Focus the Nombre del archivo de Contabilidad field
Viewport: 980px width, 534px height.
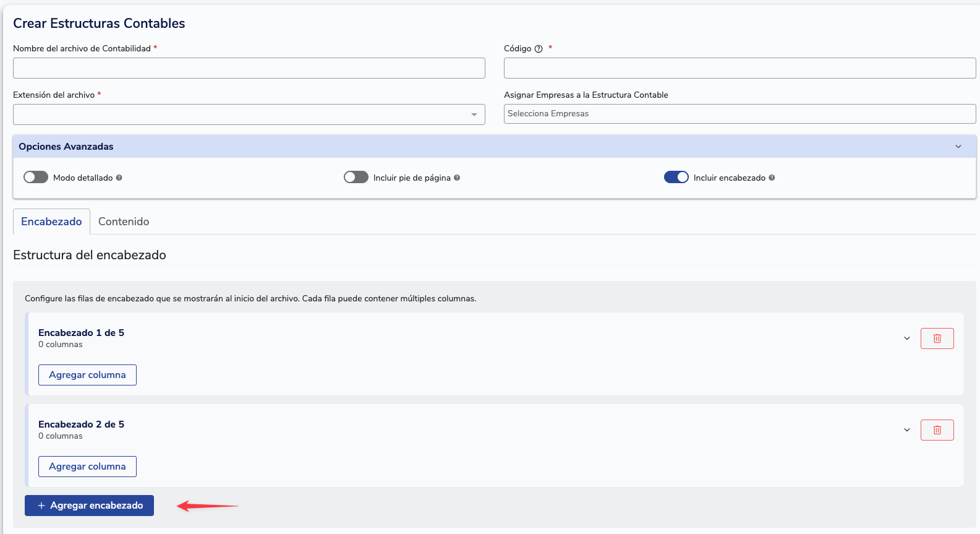249,68
